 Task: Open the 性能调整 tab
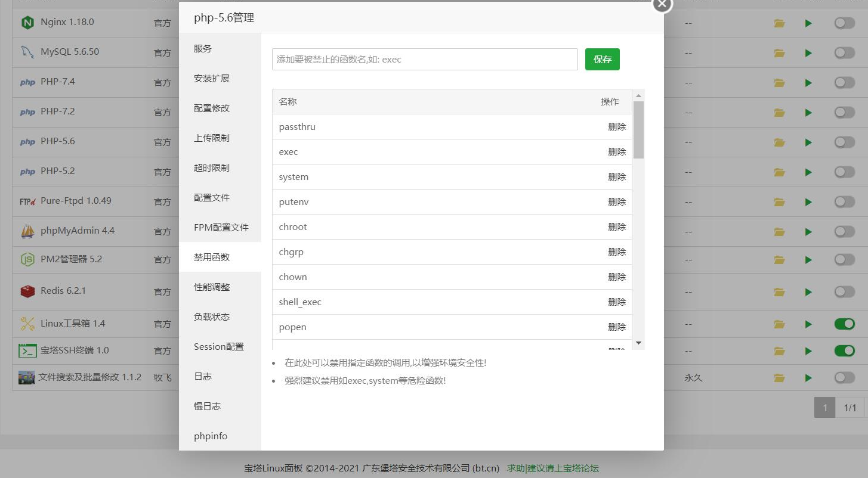(220, 287)
